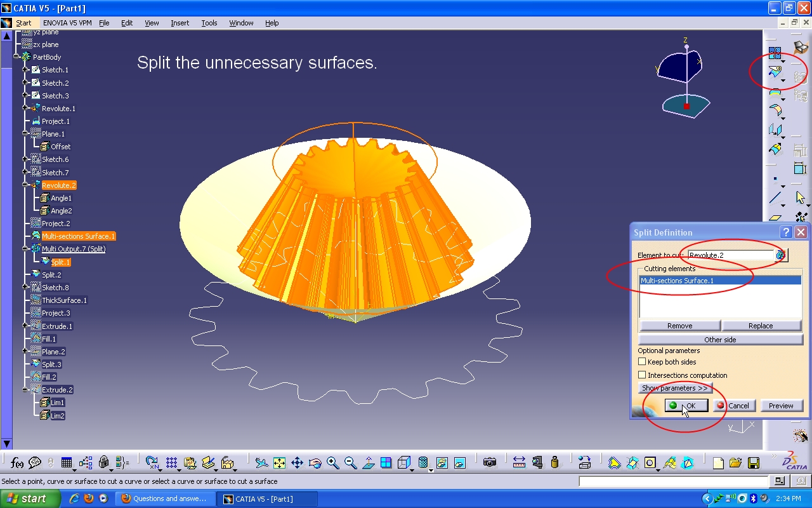The image size is (812, 508).
Task: Click the tree scroll down arrow
Action: point(6,443)
